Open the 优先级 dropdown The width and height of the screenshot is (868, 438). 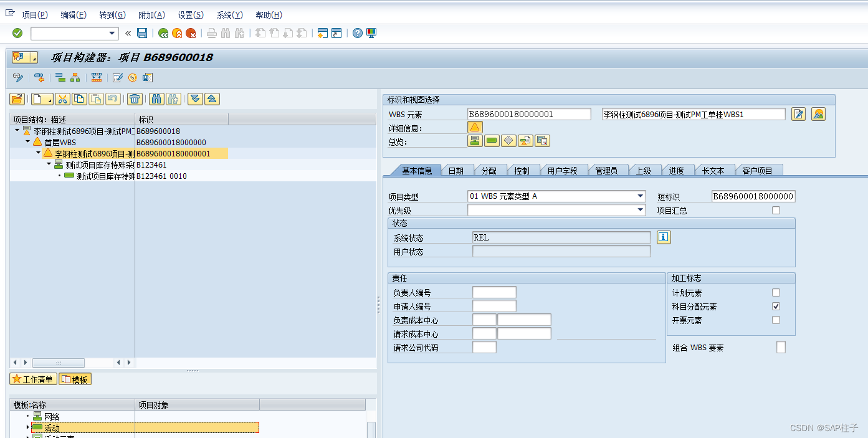click(x=640, y=210)
